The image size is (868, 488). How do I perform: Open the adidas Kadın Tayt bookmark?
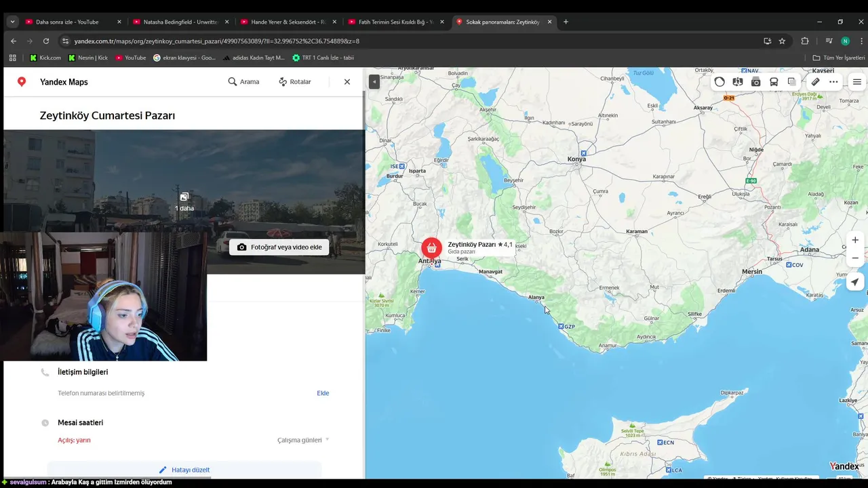pos(254,58)
